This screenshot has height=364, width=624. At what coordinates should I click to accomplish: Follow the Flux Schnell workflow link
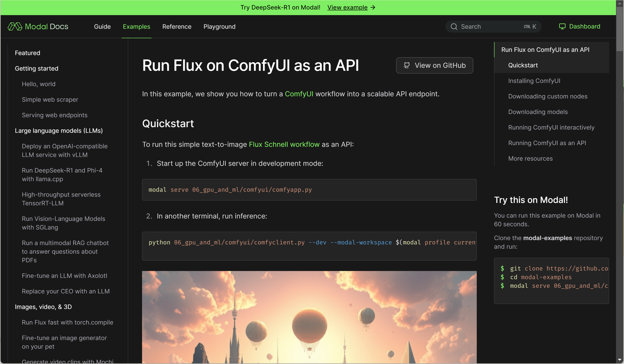[x=284, y=144]
